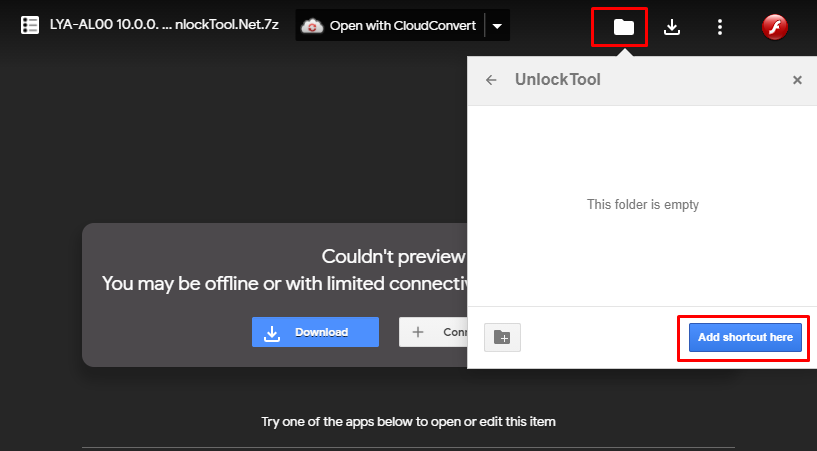Click the add shortcut to Drive folder icon

tap(623, 27)
